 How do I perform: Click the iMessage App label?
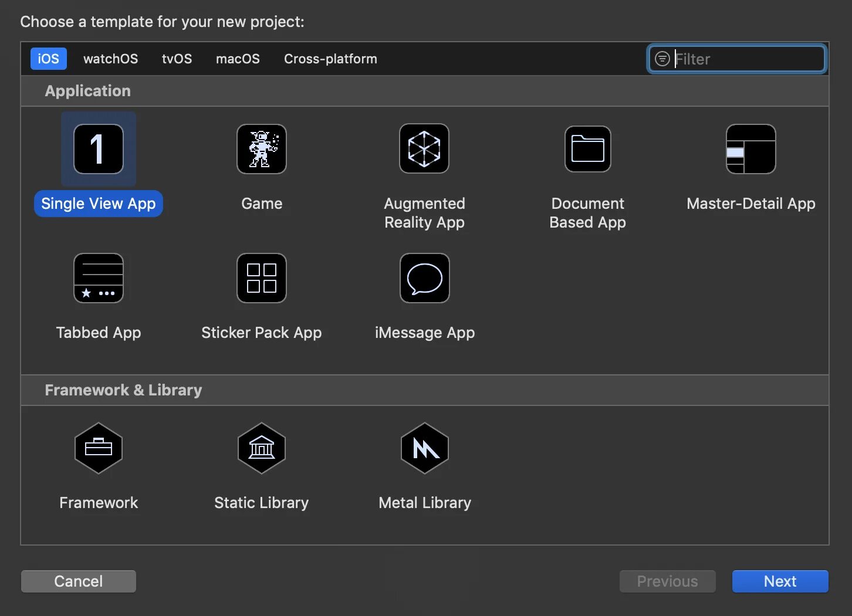(425, 333)
